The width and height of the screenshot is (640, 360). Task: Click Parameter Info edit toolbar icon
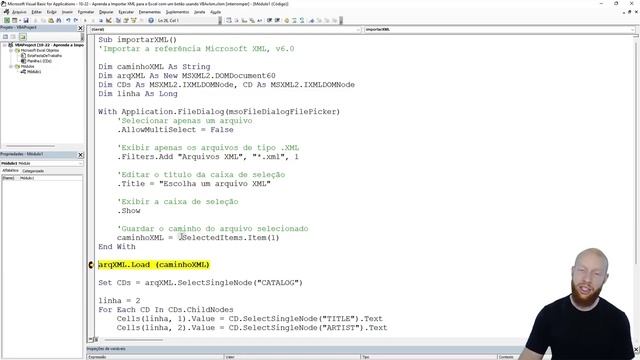(252, 20)
